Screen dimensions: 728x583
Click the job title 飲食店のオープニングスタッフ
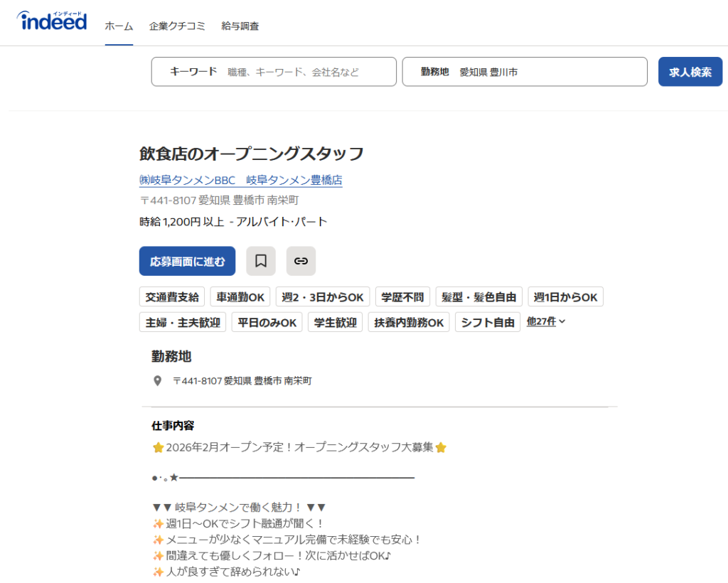(x=251, y=154)
